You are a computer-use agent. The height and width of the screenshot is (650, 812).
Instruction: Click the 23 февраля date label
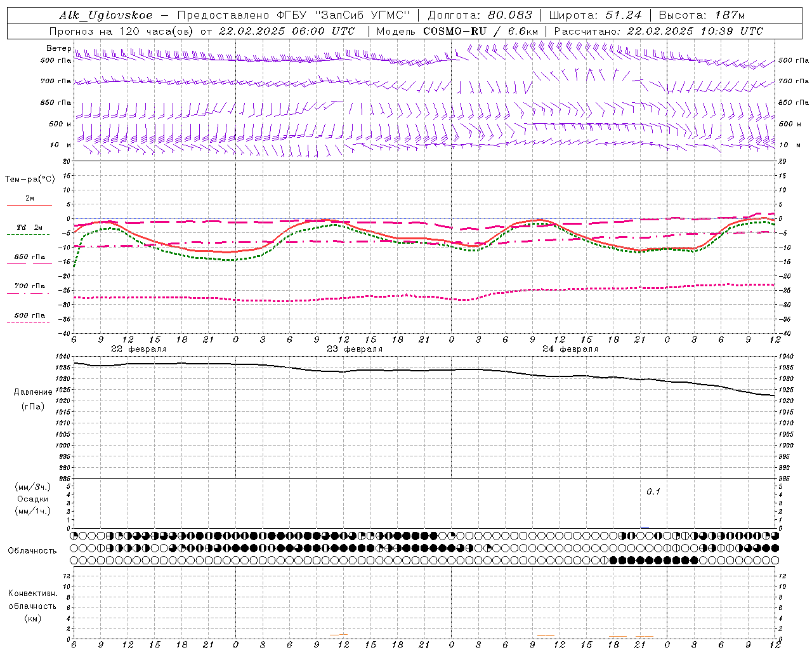pos(354,349)
